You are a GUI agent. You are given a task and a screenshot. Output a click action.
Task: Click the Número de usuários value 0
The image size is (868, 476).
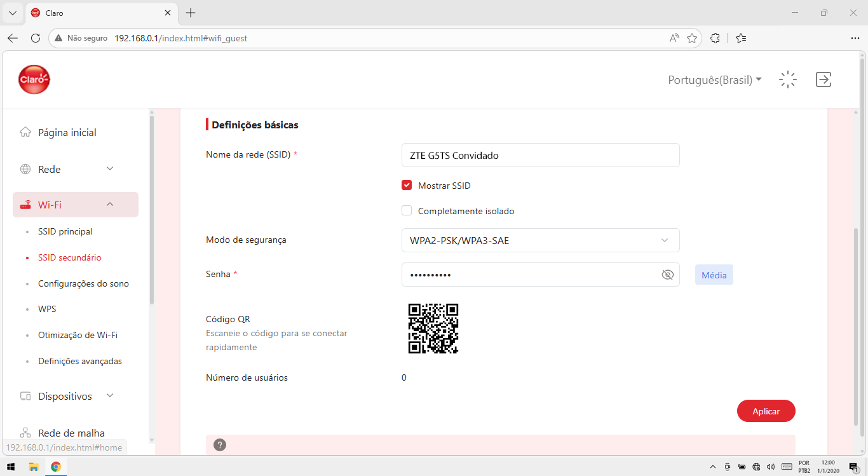(x=404, y=377)
